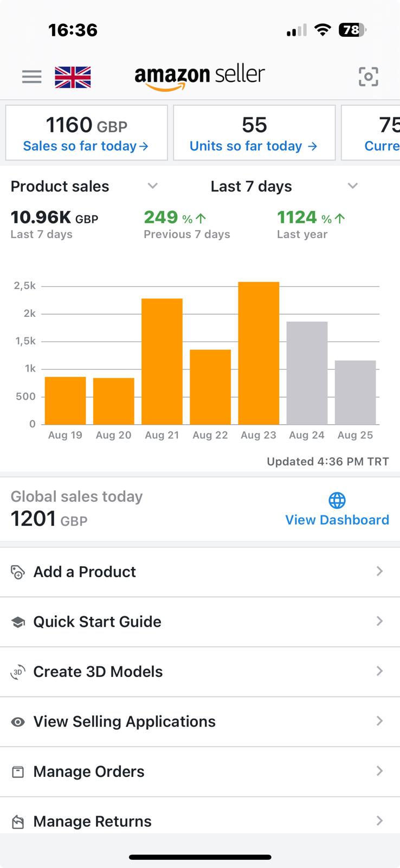Image resolution: width=400 pixels, height=868 pixels.
Task: Tap the Create 3D Models icon
Action: point(18,672)
